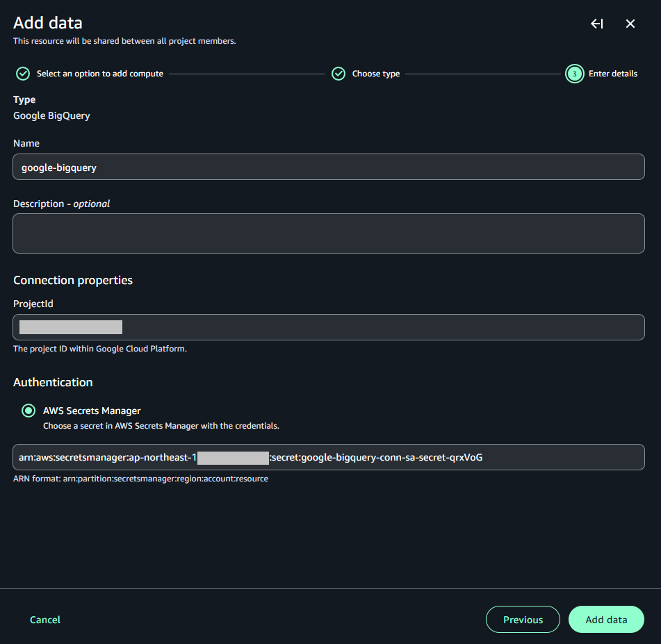Click 'This resource will be shared' subtitle text
This screenshot has height=644, width=661.
pyautogui.click(x=124, y=41)
